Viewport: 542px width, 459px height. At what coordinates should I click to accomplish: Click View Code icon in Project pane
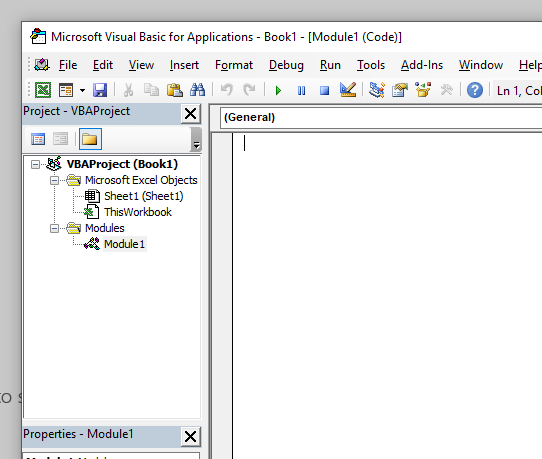pyautogui.click(x=38, y=139)
